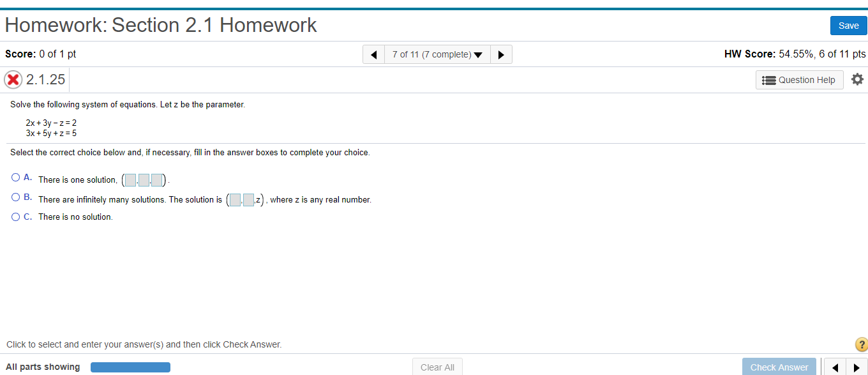
Task: Click the 'All parts showing' label
Action: pos(43,367)
